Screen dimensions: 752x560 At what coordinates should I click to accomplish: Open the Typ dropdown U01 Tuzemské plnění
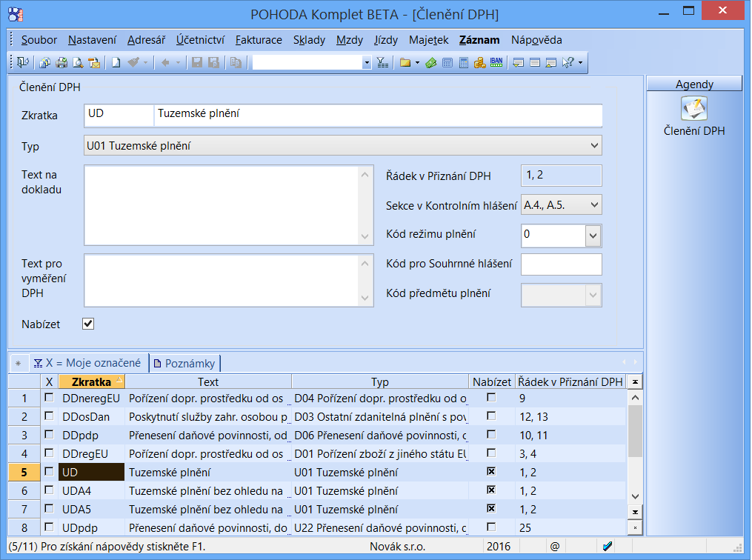click(x=342, y=145)
